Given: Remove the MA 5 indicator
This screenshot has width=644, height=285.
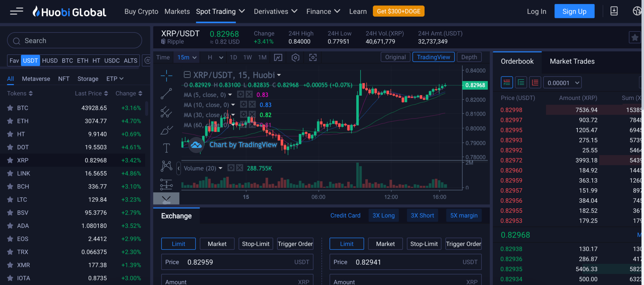Looking at the screenshot, I should pos(249,94).
